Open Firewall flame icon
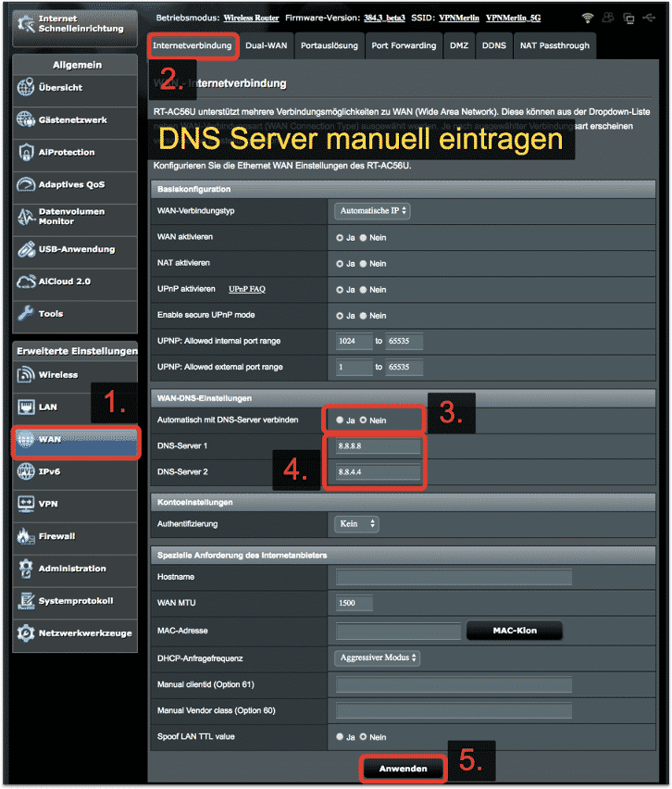Viewport: 672px width, 789px height. [x=26, y=536]
